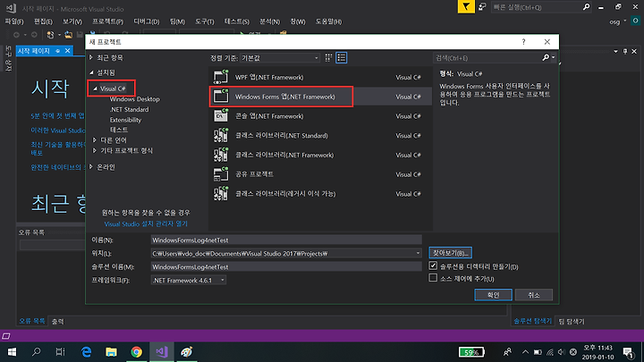Select the 콘솔 앱(.NET Framework) template icon

221,115
